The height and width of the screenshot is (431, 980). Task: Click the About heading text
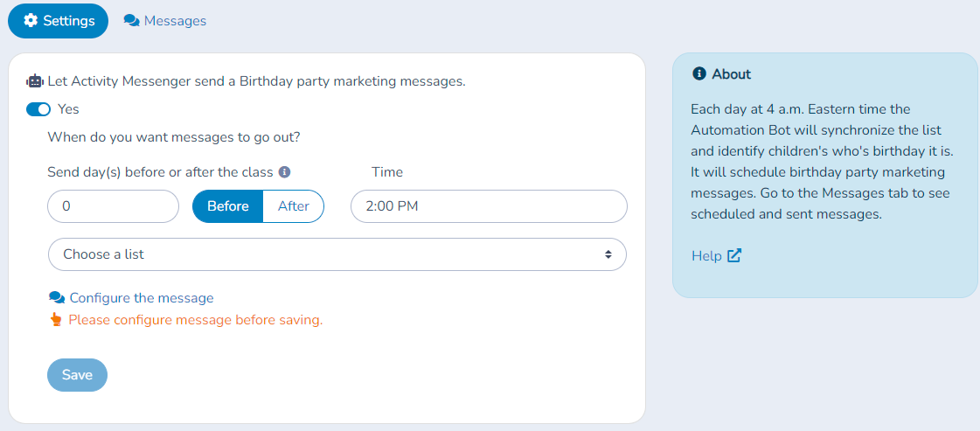point(731,73)
